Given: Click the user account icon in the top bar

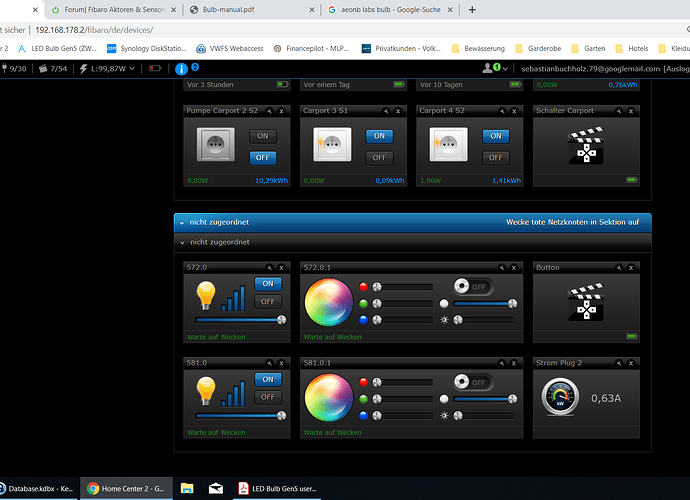Looking at the screenshot, I should tap(487, 68).
